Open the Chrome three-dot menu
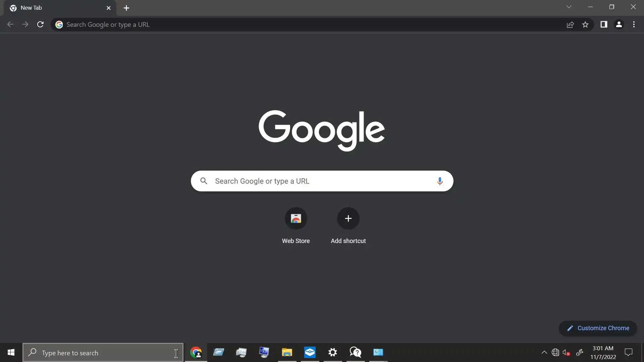Image resolution: width=644 pixels, height=362 pixels. (634, 24)
